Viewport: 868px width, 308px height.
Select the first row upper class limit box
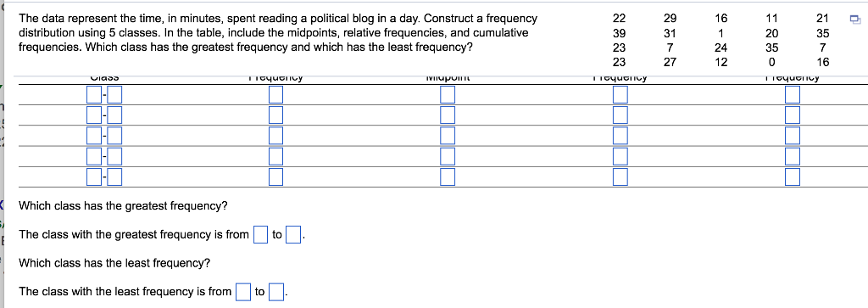114,95
